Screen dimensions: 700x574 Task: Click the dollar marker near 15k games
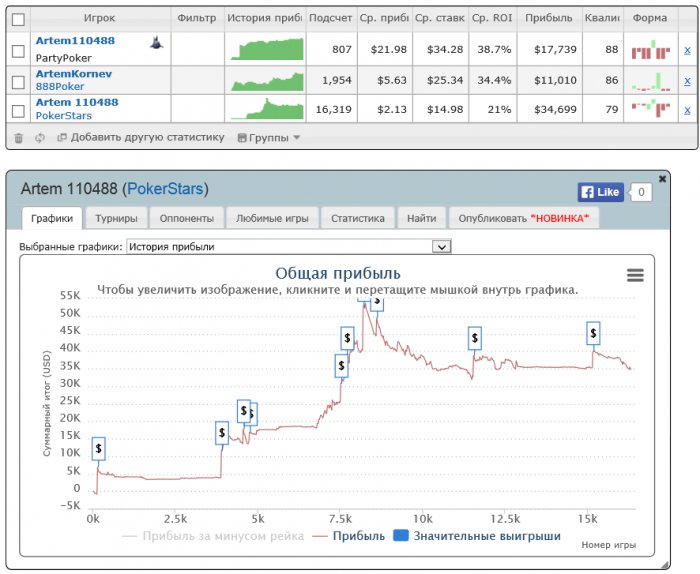pos(593,333)
